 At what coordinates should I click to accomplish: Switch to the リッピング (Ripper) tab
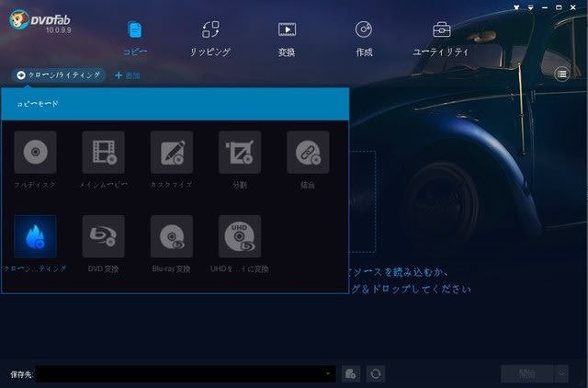point(210,38)
